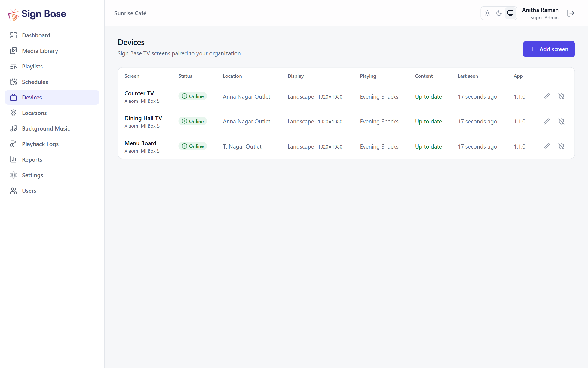Image resolution: width=588 pixels, height=368 pixels.
Task: Navigate to Locations
Action: tap(52, 113)
